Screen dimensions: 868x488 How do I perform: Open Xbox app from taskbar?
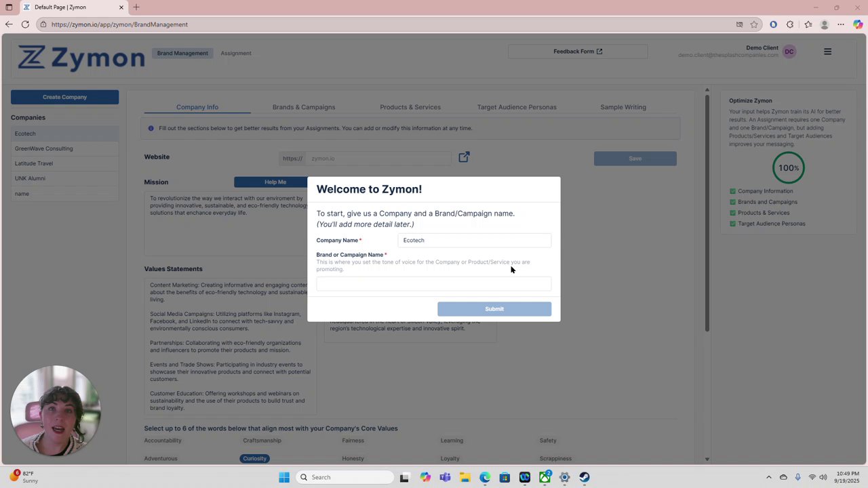click(x=545, y=477)
